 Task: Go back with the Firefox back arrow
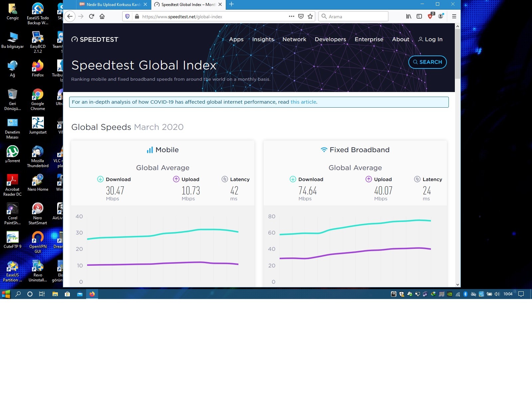[x=70, y=16]
